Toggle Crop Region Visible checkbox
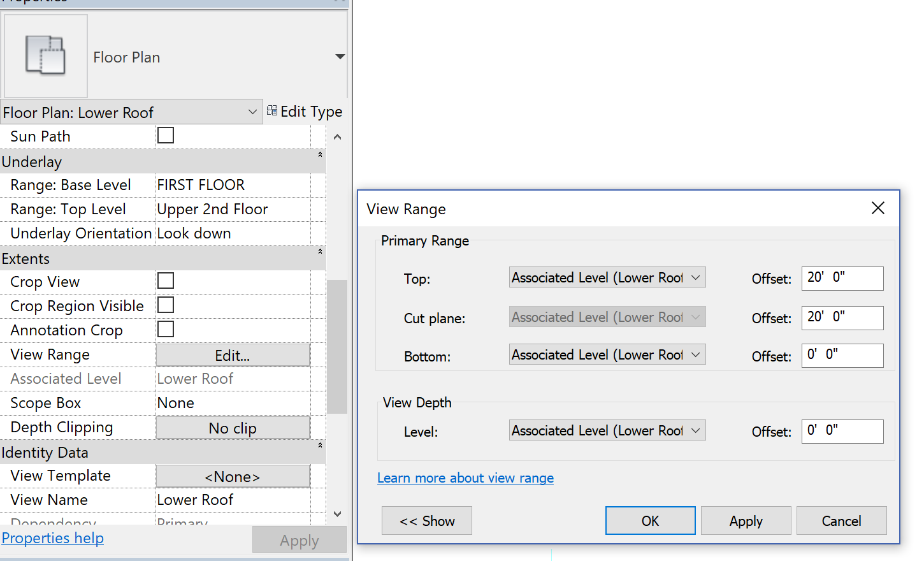 [x=166, y=305]
